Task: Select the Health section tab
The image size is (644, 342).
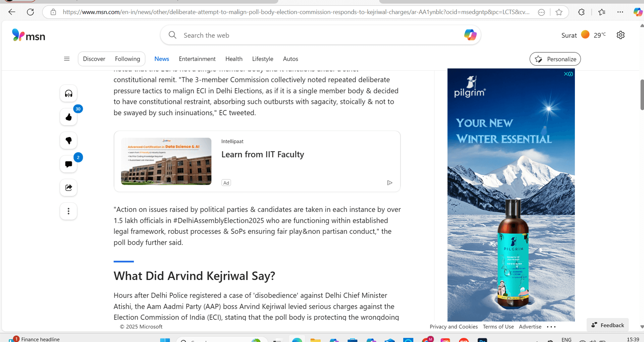Action: point(234,59)
